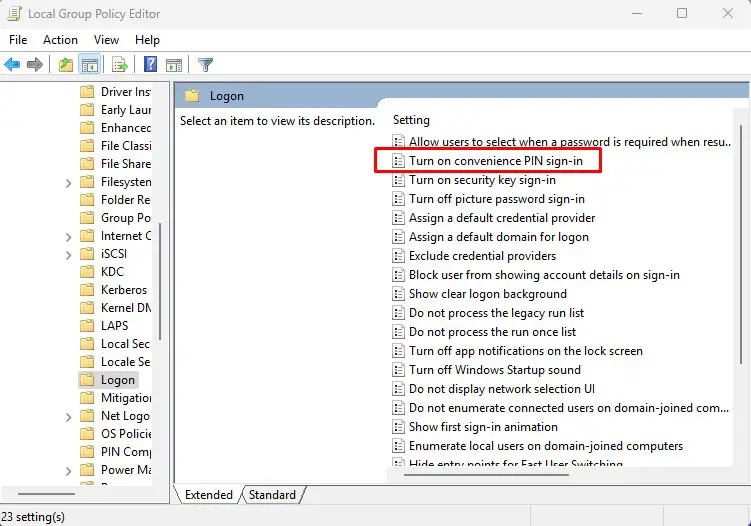Screen dimensions: 751x526
Task: Select the Kerberos folder in tree
Action: coord(113,290)
